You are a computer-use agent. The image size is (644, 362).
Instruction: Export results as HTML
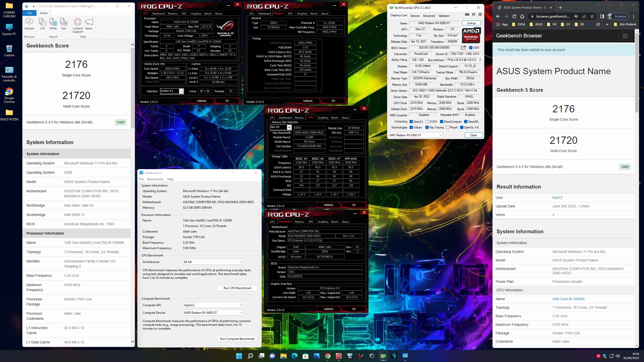53,24
